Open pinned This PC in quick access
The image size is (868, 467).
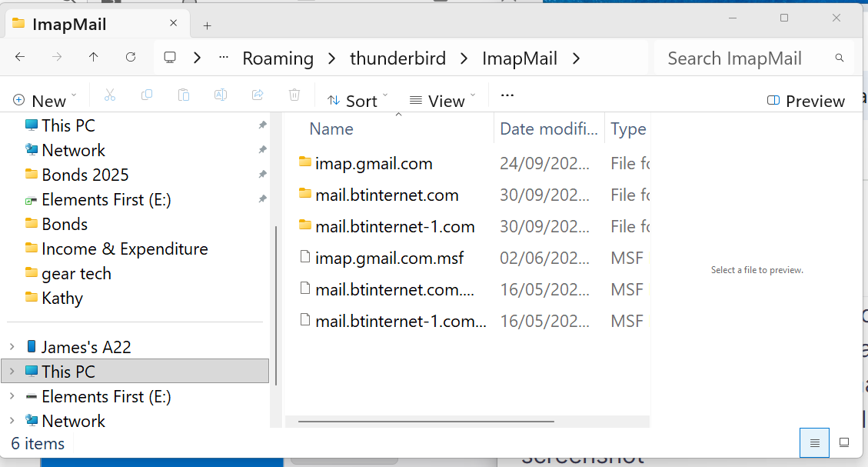point(60,125)
